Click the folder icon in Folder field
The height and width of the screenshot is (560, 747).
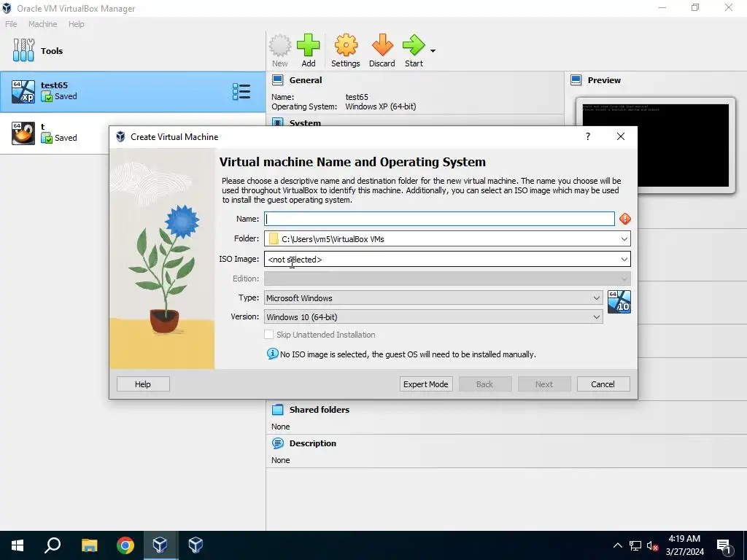pos(274,239)
